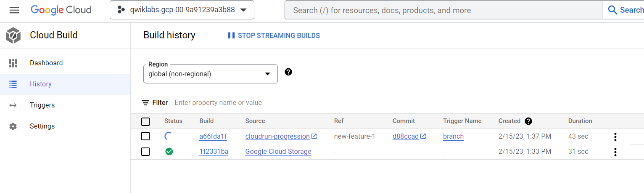Open the branch trigger link
644x193 pixels.
click(454, 136)
